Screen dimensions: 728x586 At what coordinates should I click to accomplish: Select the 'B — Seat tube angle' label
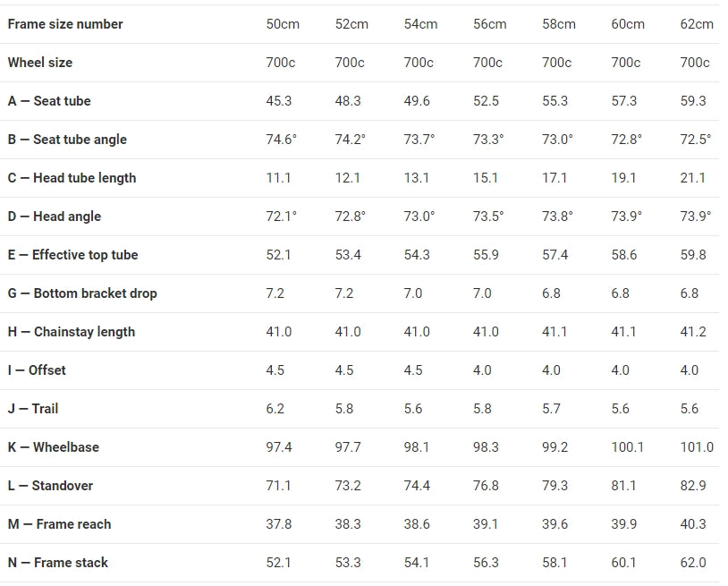67,140
